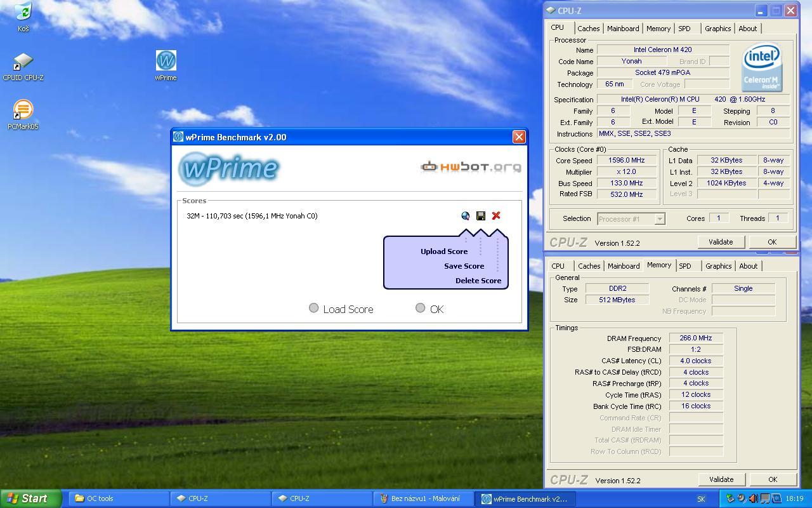Open SPD tab in lower CPU-Z window
The height and width of the screenshot is (508, 812).
685,266
